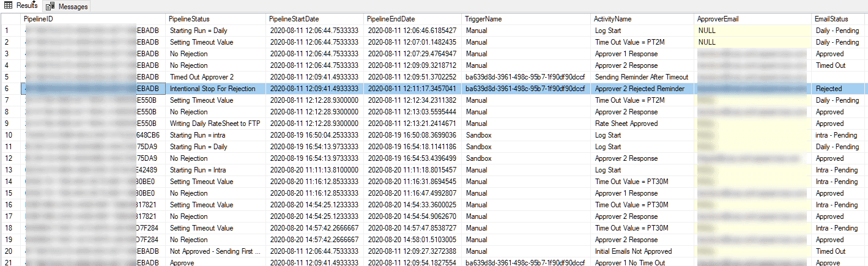868x266 pixels.
Task: Select the PipelineStatus column header
Action: pos(189,19)
